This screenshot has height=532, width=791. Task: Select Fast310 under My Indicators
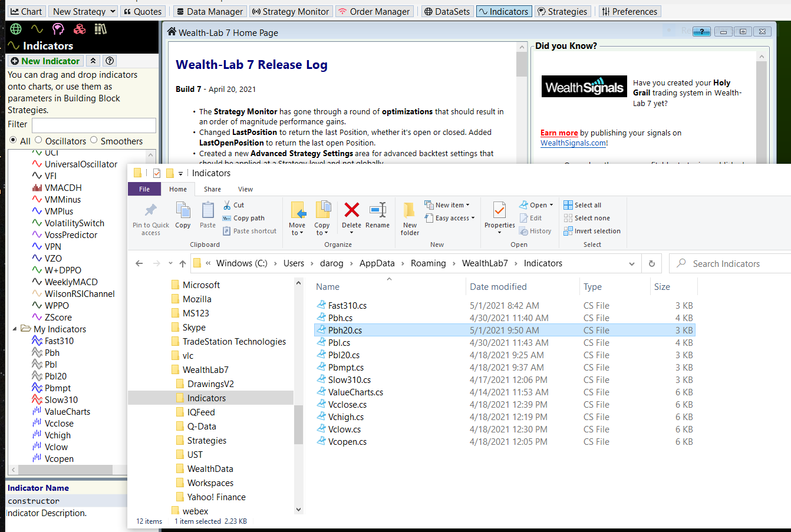tap(59, 341)
